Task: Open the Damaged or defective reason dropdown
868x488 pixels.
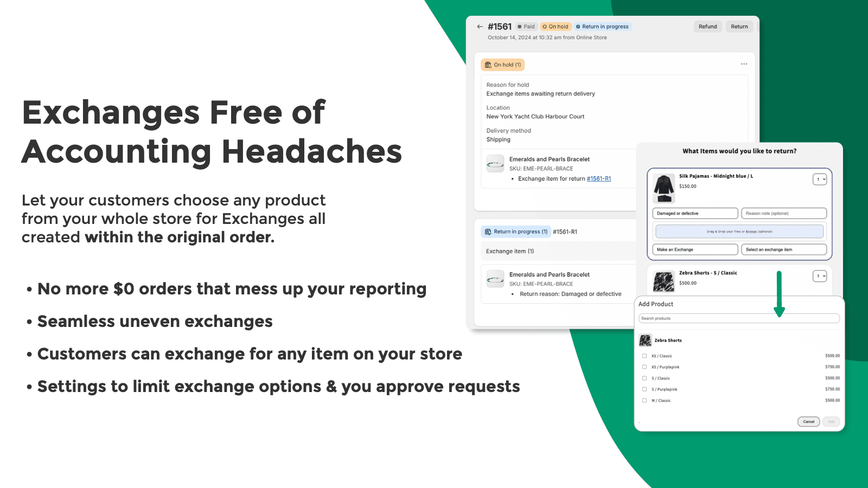Action: (x=694, y=213)
